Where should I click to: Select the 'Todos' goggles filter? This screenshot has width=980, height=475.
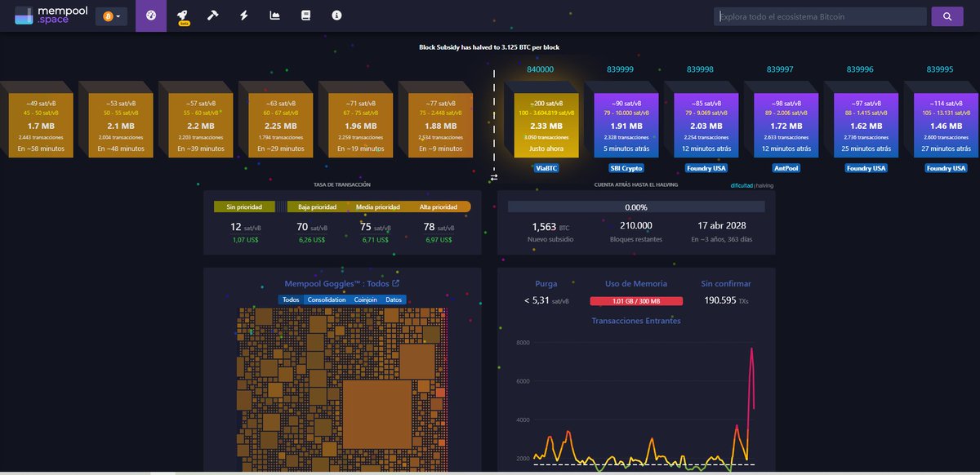[x=291, y=300]
